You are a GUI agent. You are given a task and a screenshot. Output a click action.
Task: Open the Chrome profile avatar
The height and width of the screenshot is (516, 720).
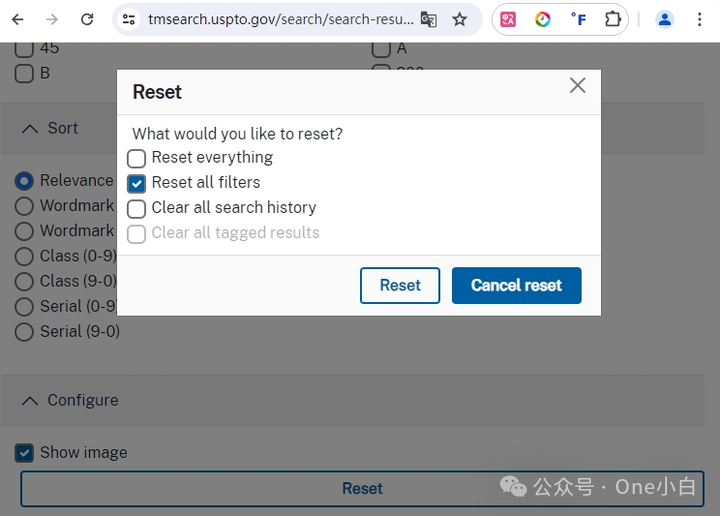coord(664,19)
